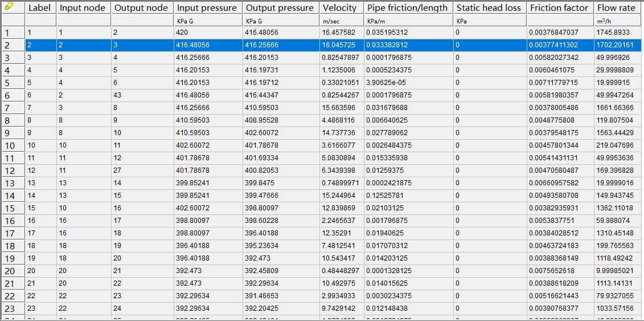Click the Output node column header
Screen dimensions: 644x321
point(141,8)
